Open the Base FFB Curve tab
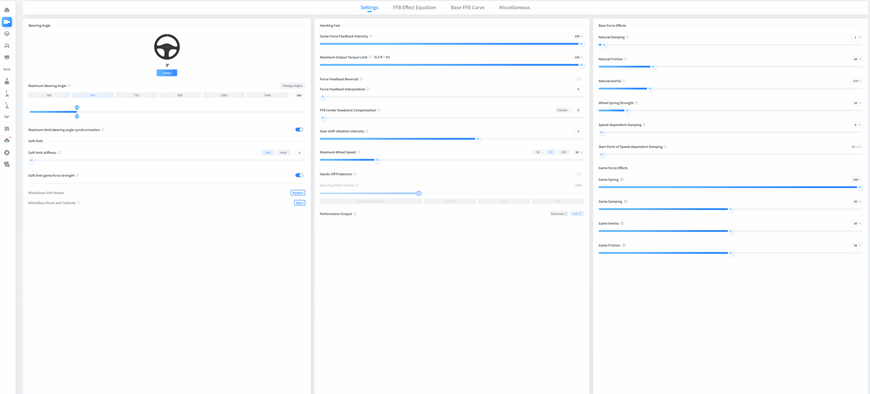Viewport: 870px width, 394px height. pos(467,8)
